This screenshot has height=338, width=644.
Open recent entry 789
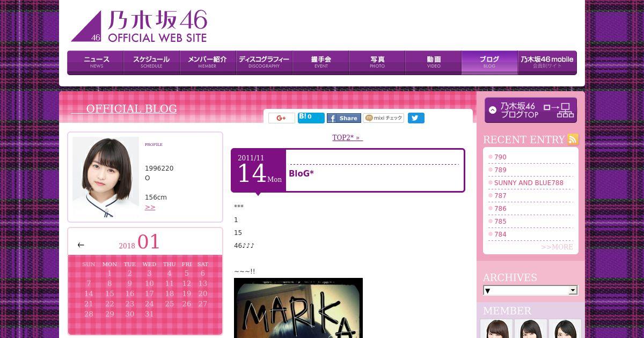coord(500,170)
